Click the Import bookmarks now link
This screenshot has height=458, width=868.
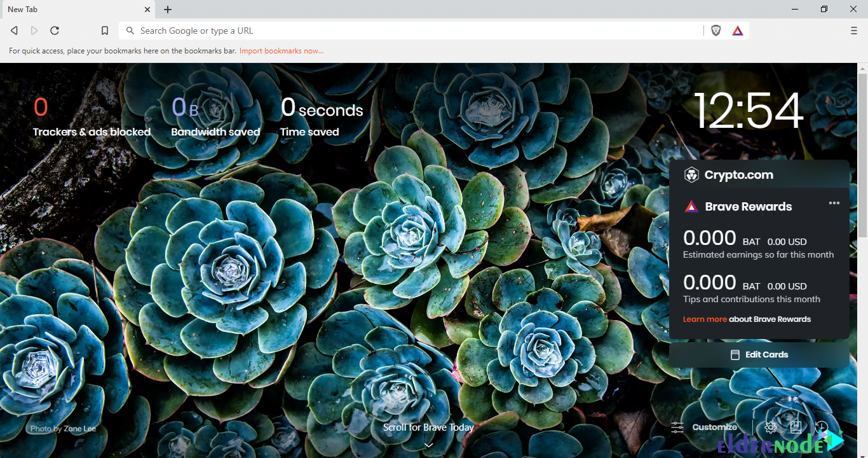[x=281, y=51]
